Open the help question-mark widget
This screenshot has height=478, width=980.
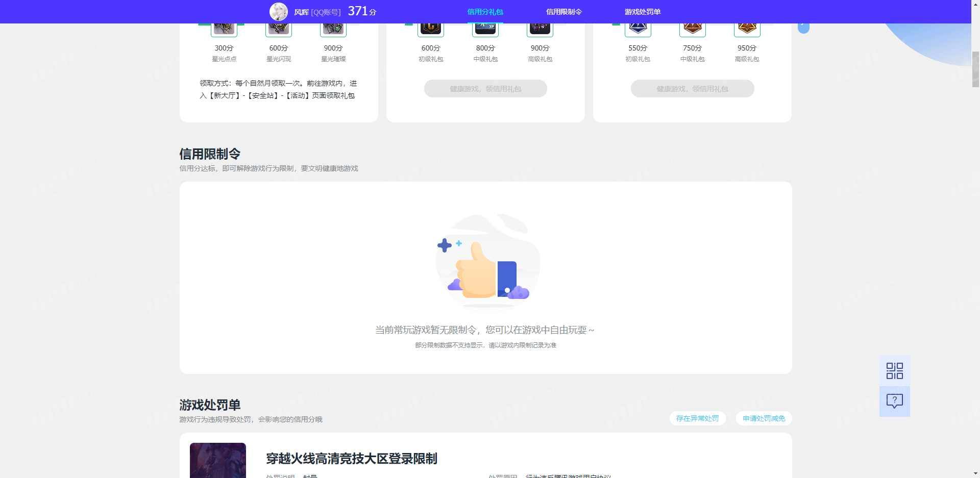click(895, 401)
